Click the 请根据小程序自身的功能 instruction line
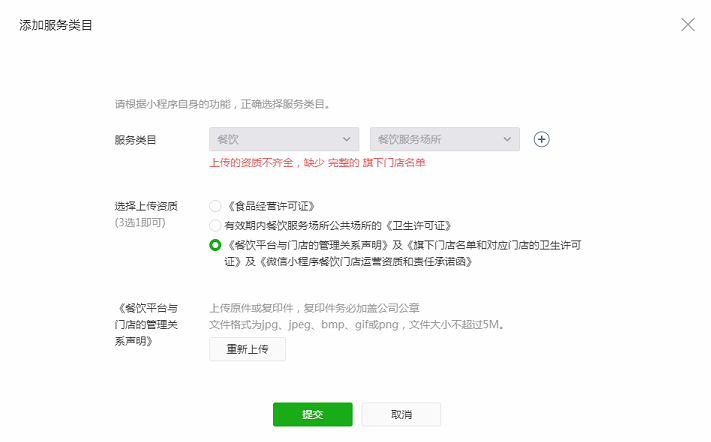The height and width of the screenshot is (442, 711). click(x=223, y=104)
